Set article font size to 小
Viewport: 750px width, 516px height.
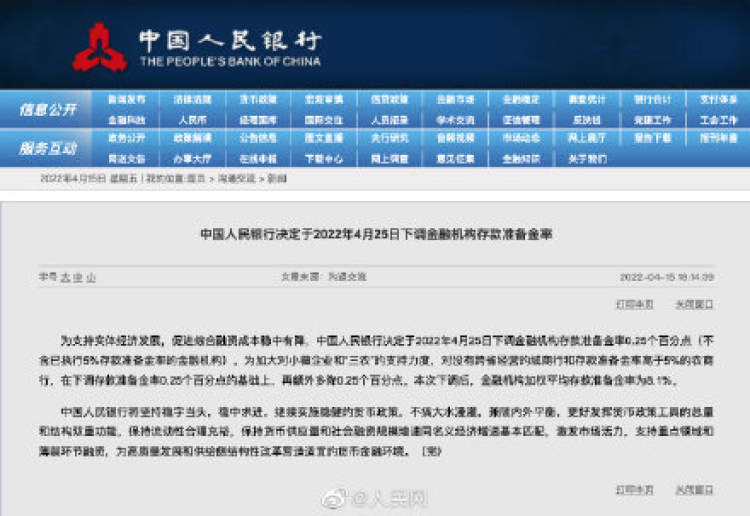click(x=91, y=277)
